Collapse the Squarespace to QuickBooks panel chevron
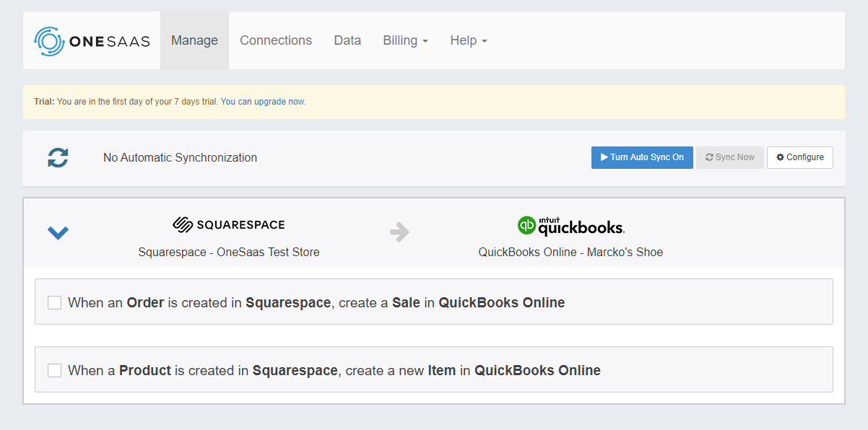868x430 pixels. (x=58, y=232)
